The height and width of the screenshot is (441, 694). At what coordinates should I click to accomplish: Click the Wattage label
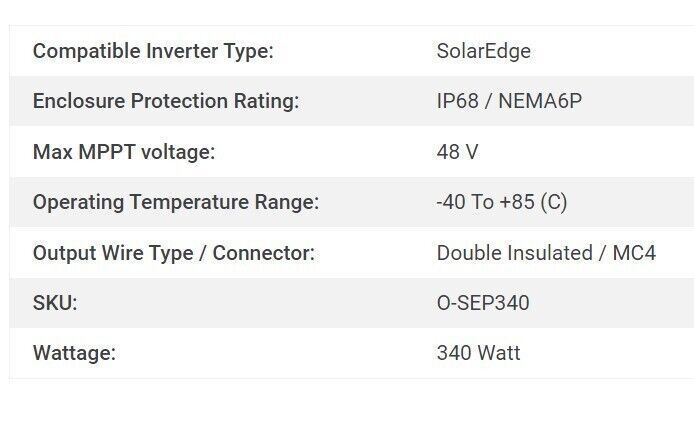coord(74,353)
